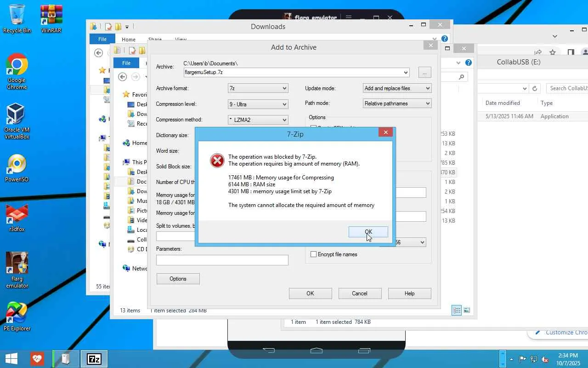This screenshot has height=368, width=588.
Task: Switch to details view in Explorer status bar
Action: 457,310
